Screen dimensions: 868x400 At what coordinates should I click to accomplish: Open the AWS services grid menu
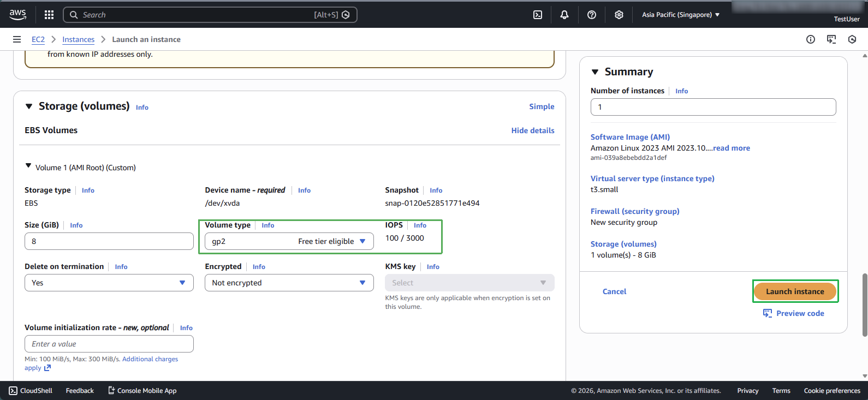(49, 15)
